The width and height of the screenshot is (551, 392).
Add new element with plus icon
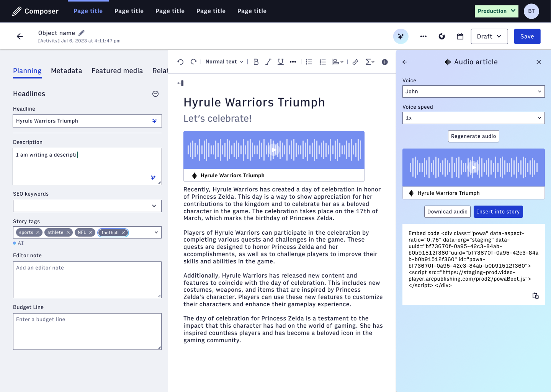coord(385,62)
